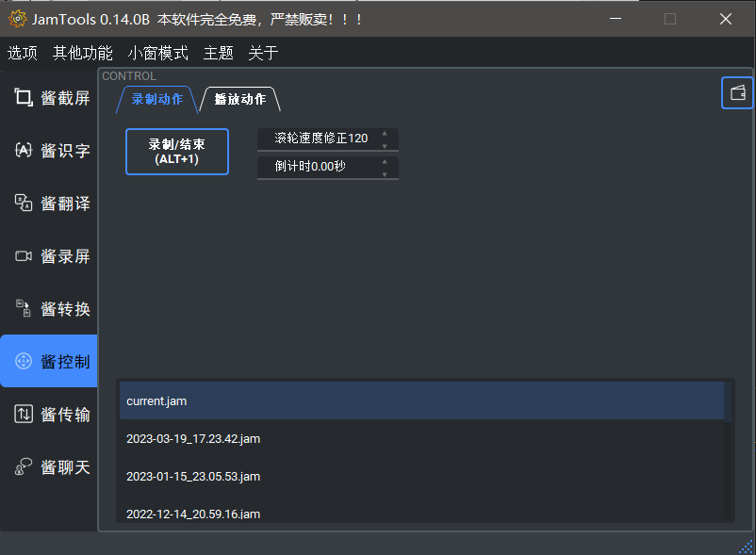The height and width of the screenshot is (555, 756).
Task: Open the 酱录屏 screen recording tool
Action: click(49, 255)
